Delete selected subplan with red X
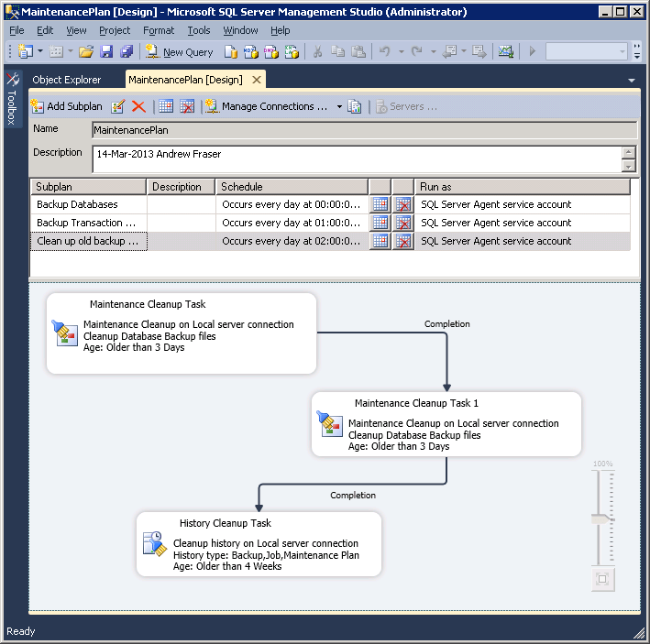This screenshot has height=644, width=650. [138, 106]
